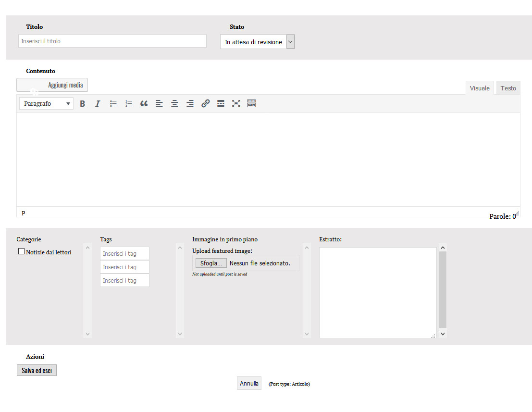Click the Annulla button
Screen dimensions: 532x412
[x=249, y=383]
